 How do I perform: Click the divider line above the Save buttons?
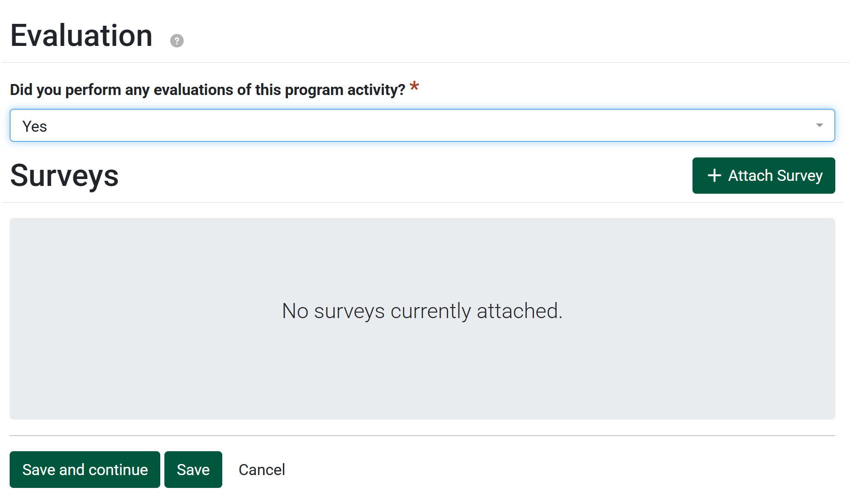(x=422, y=435)
